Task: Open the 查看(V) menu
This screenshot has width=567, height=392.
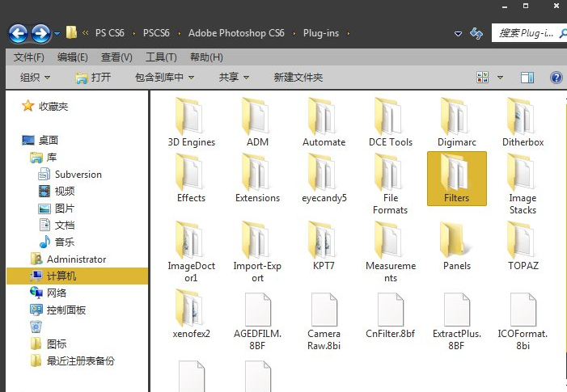Action: tap(116, 57)
